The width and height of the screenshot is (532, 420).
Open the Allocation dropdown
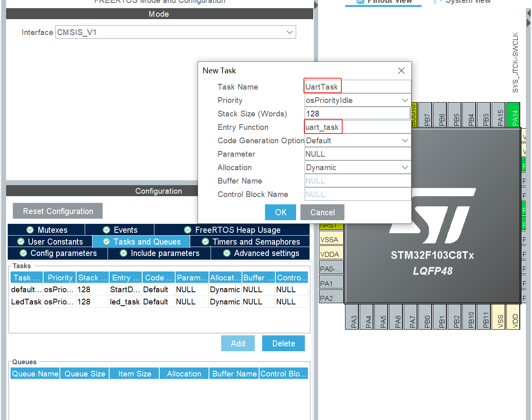(x=357, y=167)
